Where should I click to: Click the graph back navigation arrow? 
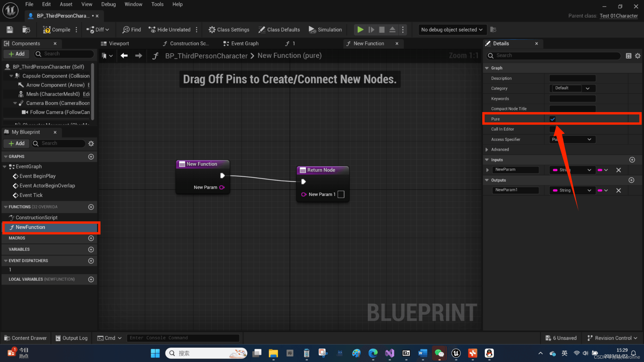124,56
